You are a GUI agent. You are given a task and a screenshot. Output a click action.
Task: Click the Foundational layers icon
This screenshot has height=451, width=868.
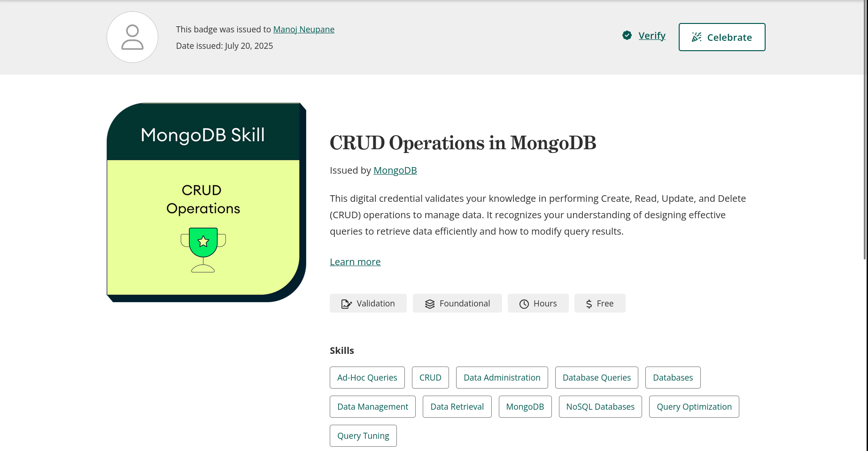[430, 304]
